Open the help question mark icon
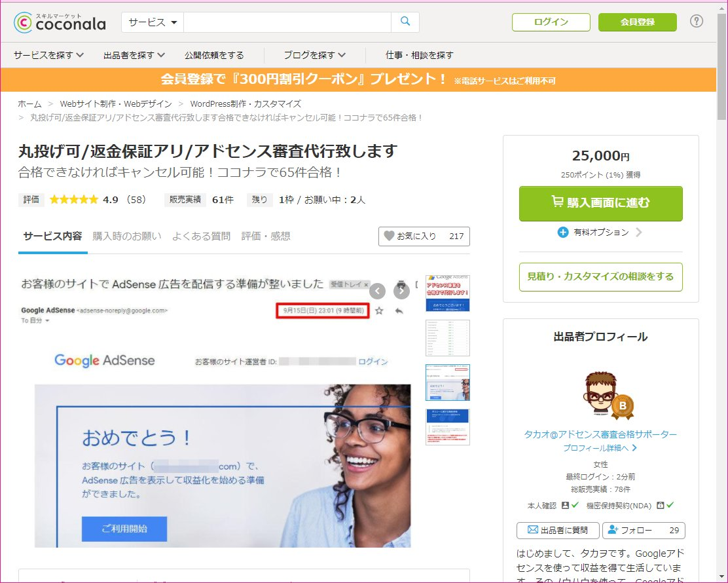The image size is (728, 583). pos(696,22)
